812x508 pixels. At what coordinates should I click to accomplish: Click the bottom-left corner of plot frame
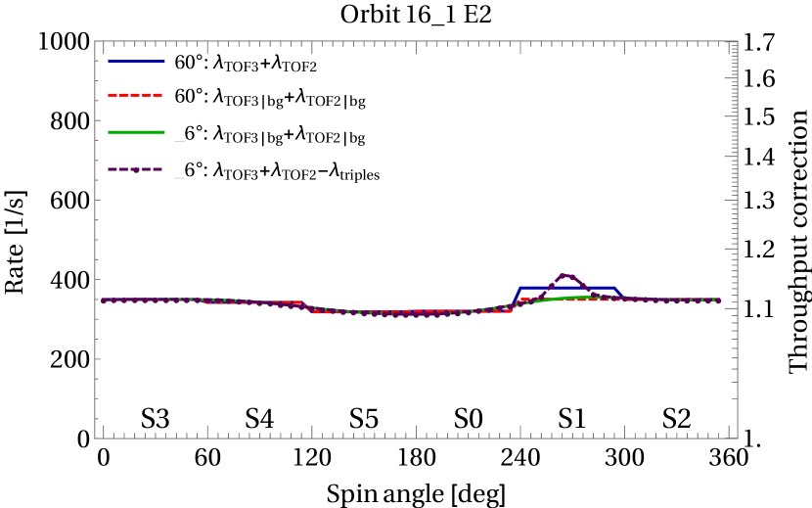pyautogui.click(x=95, y=438)
